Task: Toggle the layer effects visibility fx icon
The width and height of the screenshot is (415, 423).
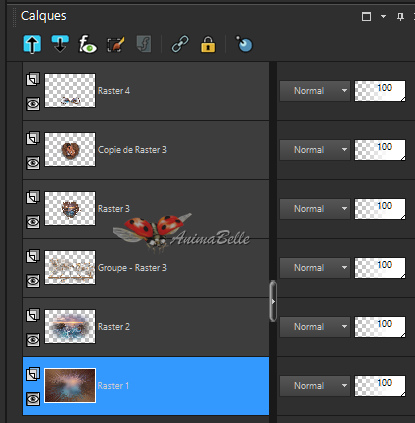Action: coord(88,44)
